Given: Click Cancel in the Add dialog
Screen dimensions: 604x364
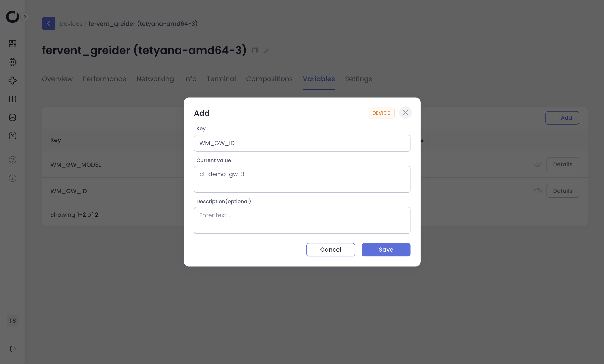Looking at the screenshot, I should [330, 250].
